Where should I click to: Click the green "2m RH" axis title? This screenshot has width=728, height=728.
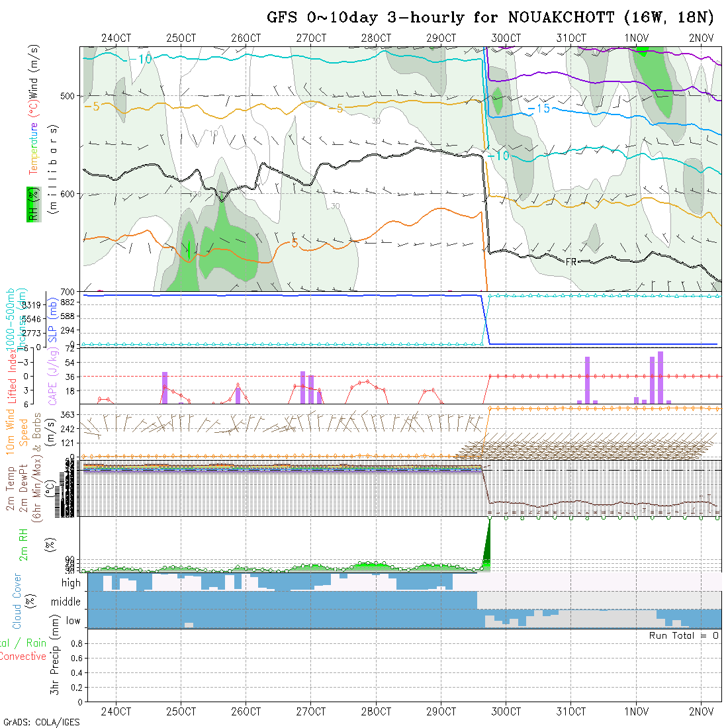(x=23, y=544)
